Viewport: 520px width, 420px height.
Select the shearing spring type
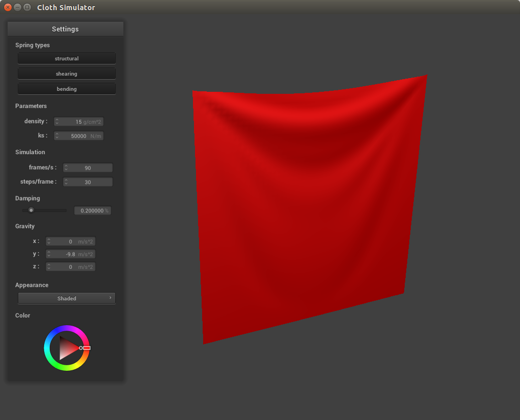tap(67, 73)
